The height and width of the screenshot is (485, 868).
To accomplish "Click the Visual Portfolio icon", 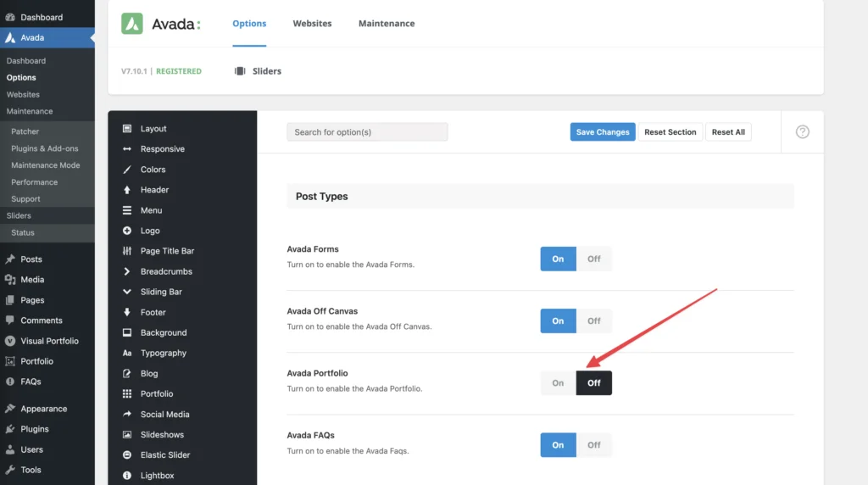I will tap(10, 341).
